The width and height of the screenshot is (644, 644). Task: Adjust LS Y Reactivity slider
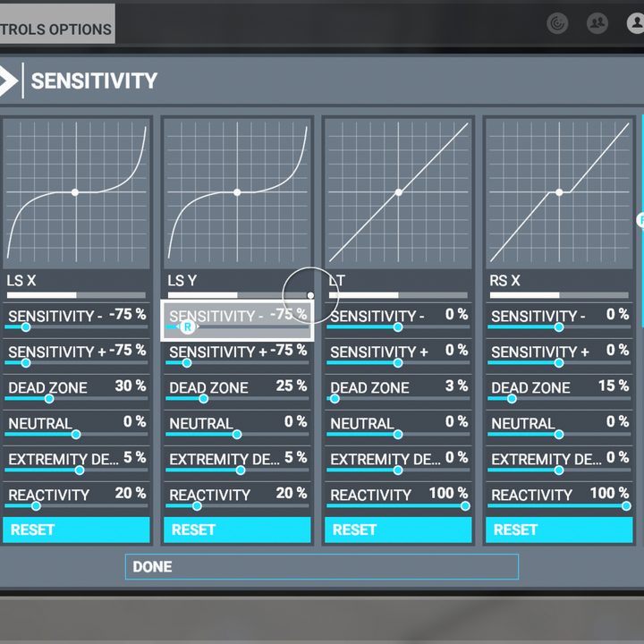pos(237,505)
